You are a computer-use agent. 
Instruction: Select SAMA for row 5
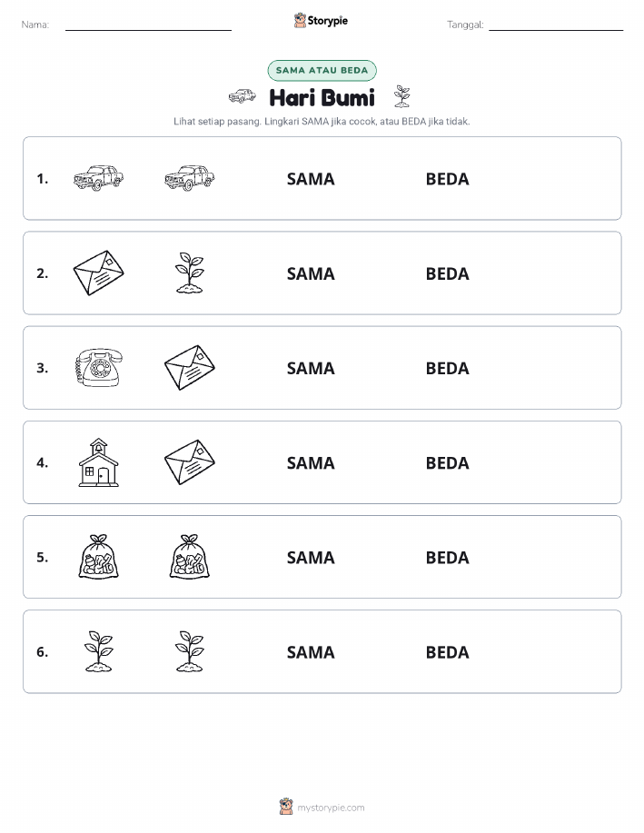coord(311,558)
